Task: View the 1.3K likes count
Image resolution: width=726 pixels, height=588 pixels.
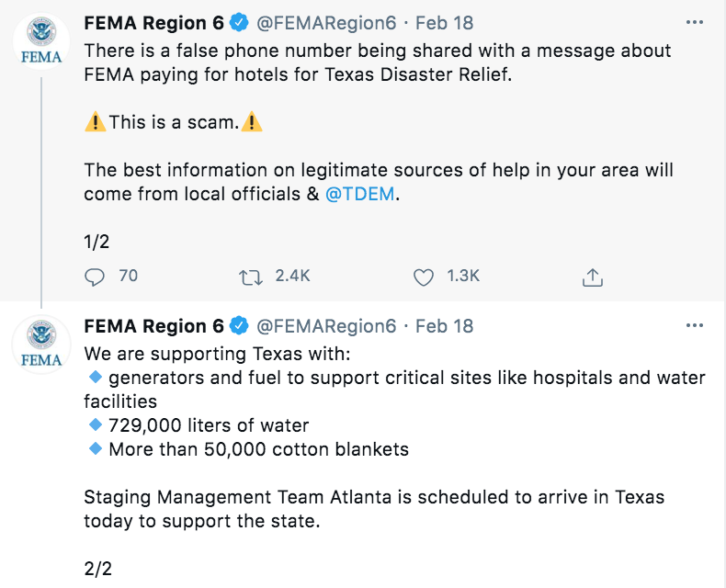Action: [x=463, y=276]
